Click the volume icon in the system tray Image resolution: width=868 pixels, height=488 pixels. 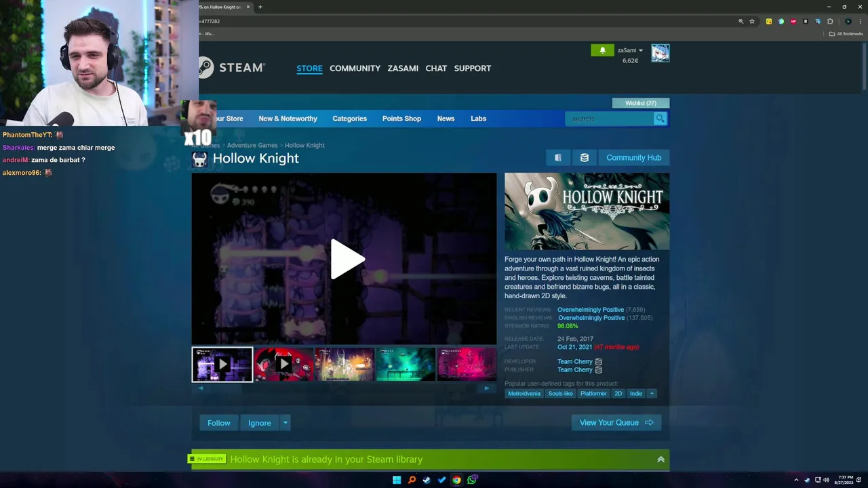click(826, 480)
